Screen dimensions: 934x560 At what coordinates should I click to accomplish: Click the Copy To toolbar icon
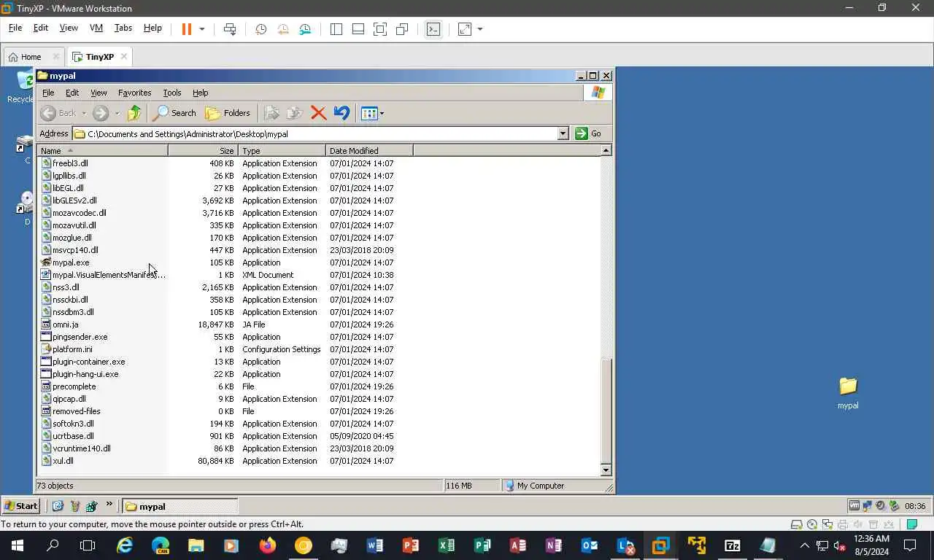click(x=295, y=113)
